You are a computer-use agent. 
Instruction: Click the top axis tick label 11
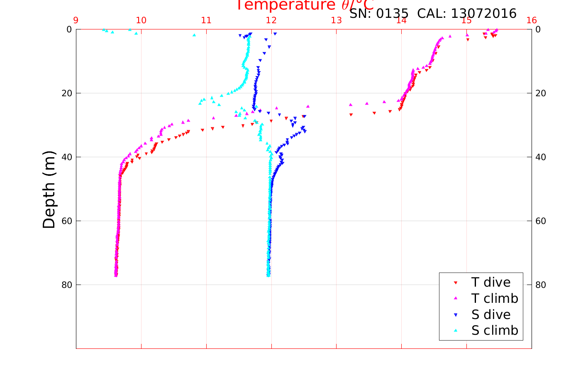coord(206,20)
